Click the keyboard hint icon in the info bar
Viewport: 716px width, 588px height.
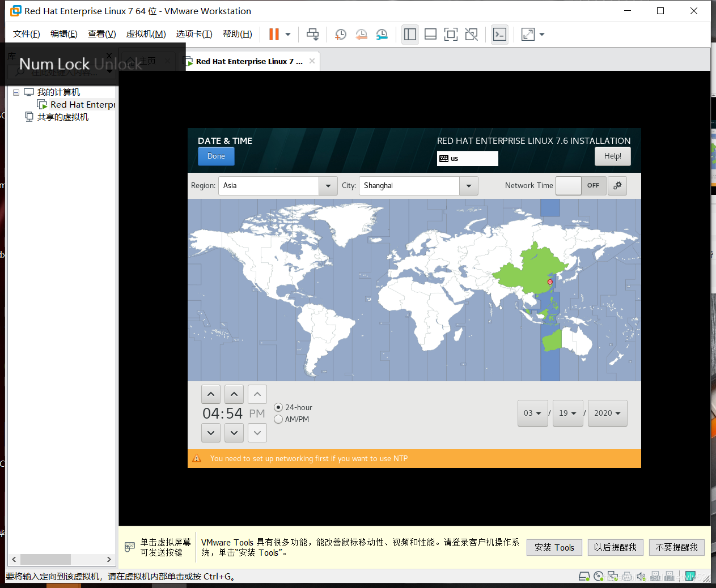coord(130,547)
